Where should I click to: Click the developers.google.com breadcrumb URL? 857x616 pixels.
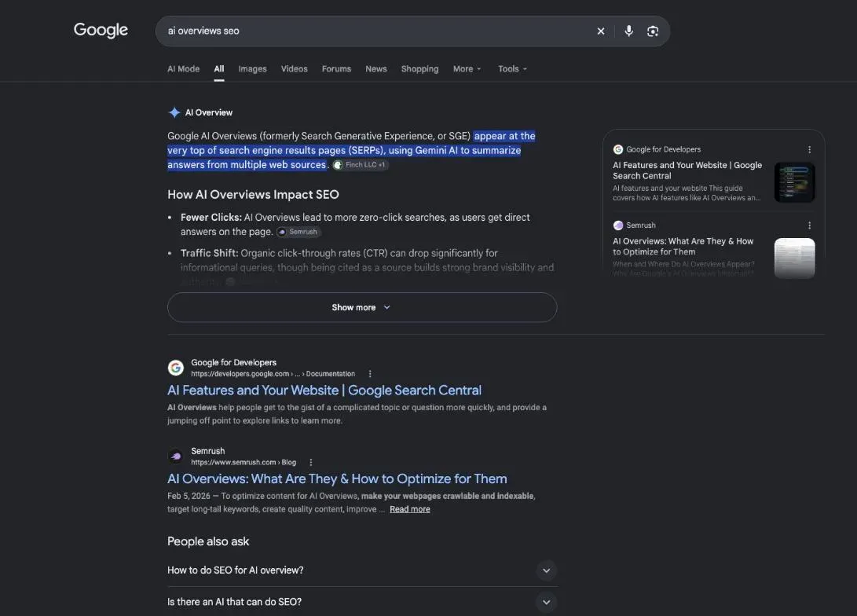[273, 374]
